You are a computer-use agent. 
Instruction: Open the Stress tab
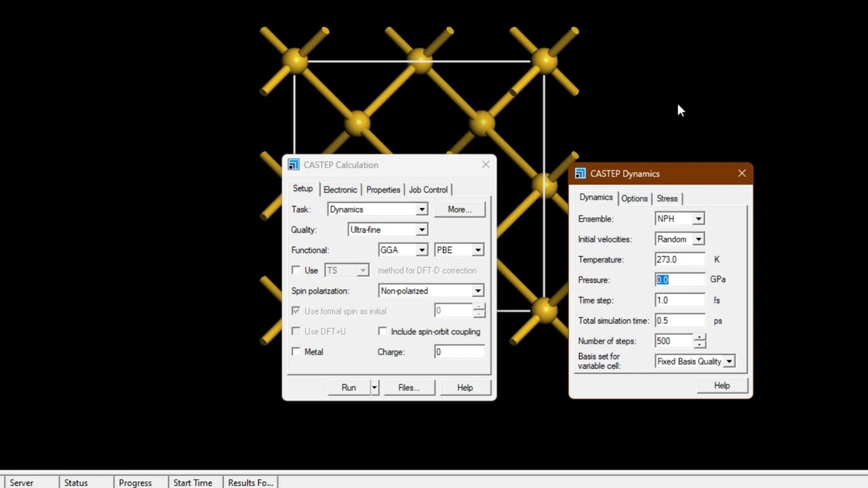(x=667, y=199)
